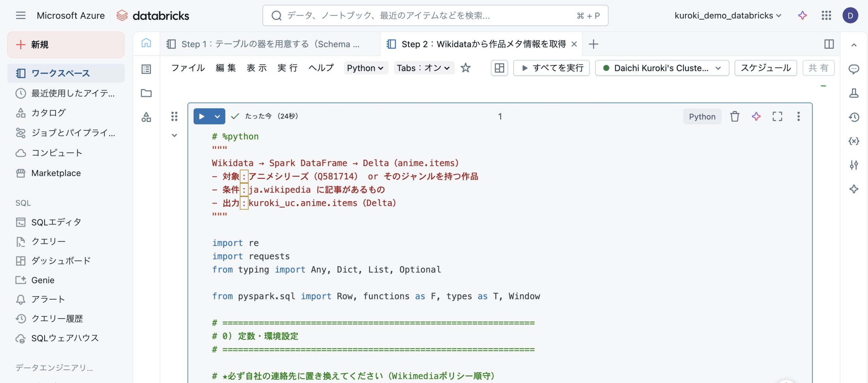
Task: Open Databricks Assistant sparkle icon in cell
Action: 756,116
